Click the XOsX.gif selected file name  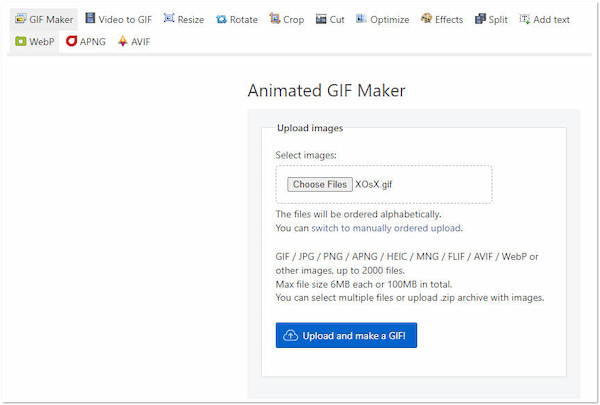click(x=373, y=185)
